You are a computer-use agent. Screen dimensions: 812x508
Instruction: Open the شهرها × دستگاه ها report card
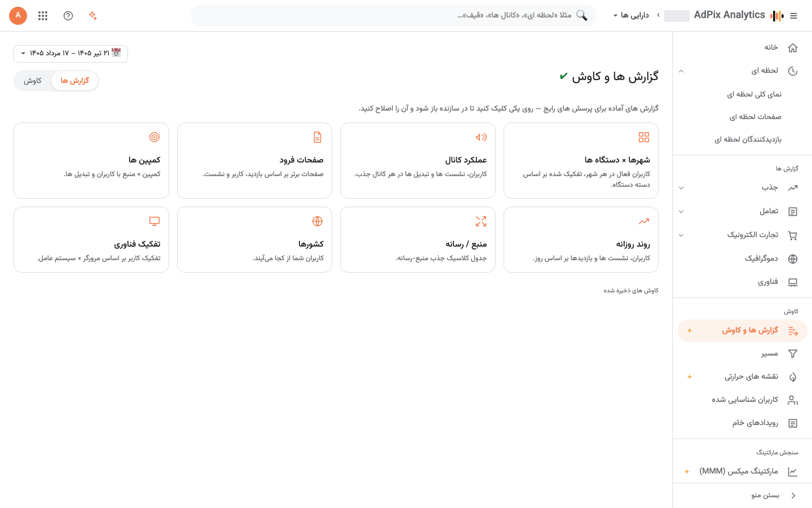[x=581, y=161]
